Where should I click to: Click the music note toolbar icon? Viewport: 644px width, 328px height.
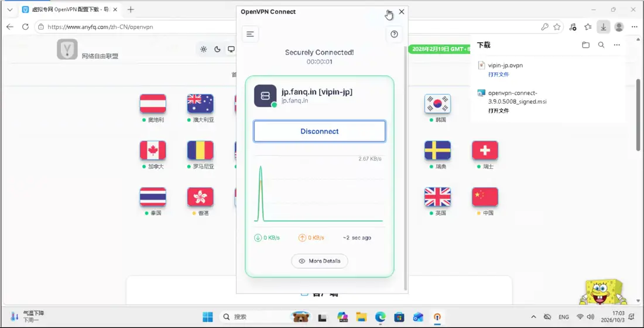coord(573,27)
